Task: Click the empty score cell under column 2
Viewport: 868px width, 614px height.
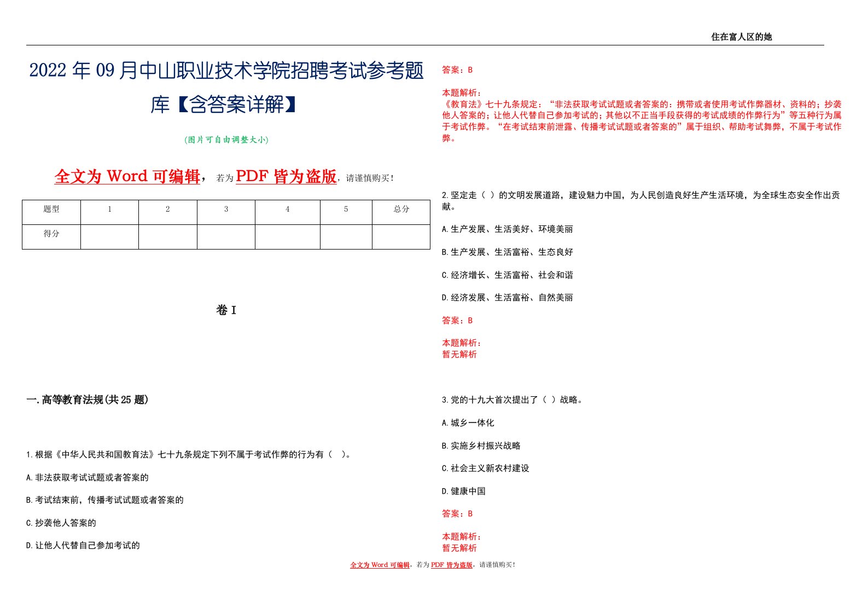Action: click(x=168, y=236)
